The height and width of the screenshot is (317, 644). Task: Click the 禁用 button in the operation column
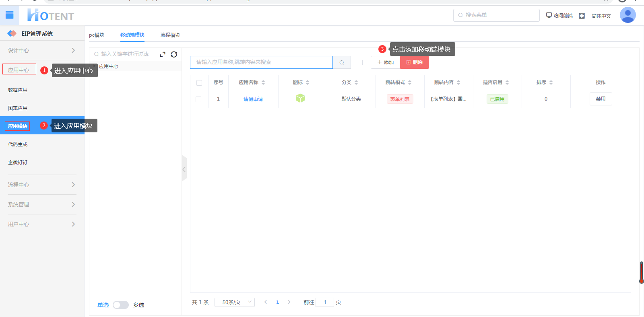click(601, 99)
